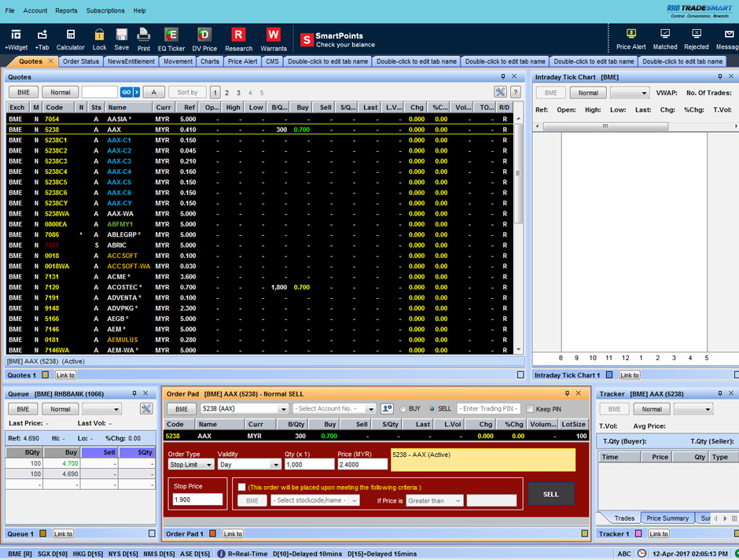Open the Warrants icon
This screenshot has height=560, width=739.
pyautogui.click(x=274, y=39)
